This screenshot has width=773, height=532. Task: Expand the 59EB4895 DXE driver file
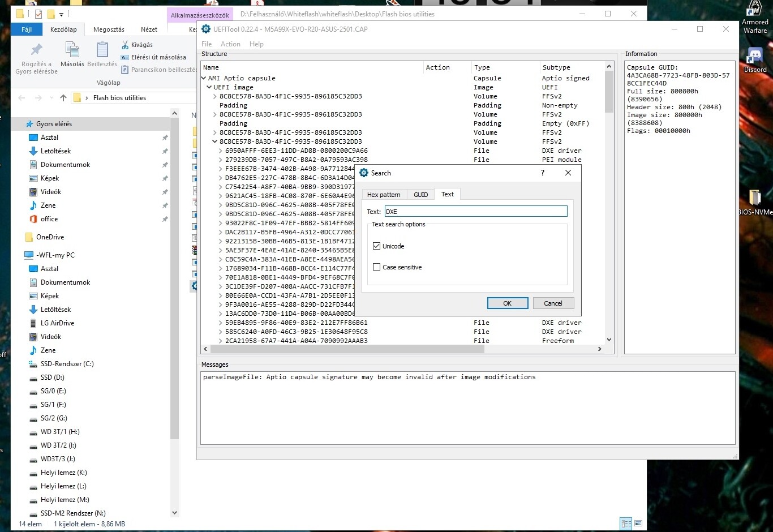coord(221,323)
